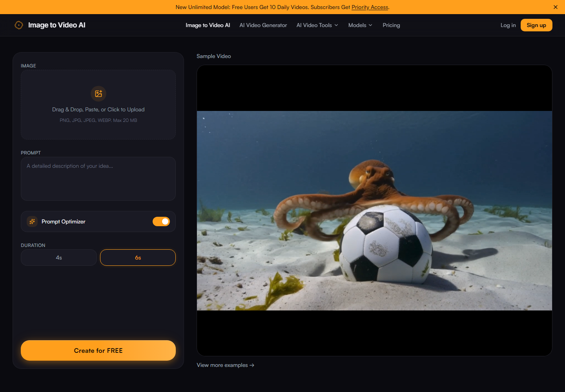Go to the Pricing page

(391, 25)
